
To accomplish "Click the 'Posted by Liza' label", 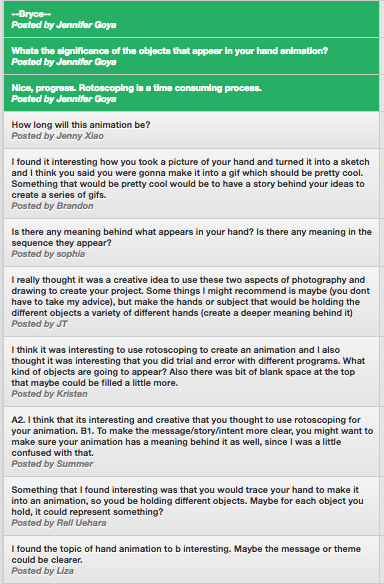I will click(x=42, y=571).
